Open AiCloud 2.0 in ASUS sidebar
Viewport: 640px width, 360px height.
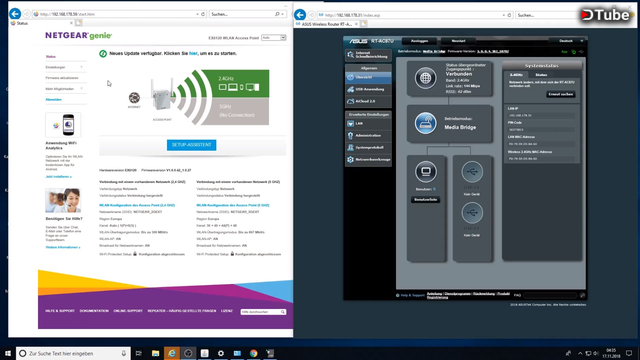click(368, 101)
